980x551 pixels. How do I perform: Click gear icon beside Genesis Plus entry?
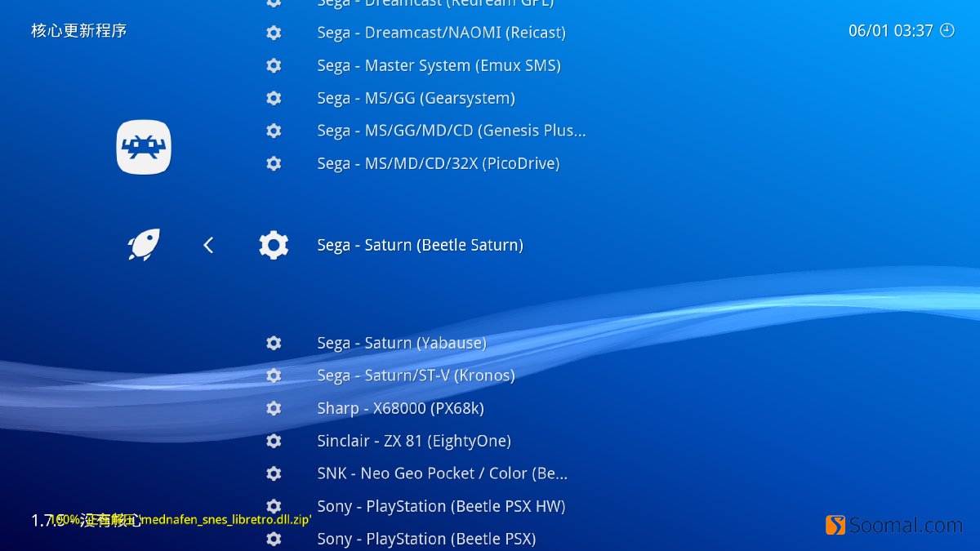pos(274,131)
